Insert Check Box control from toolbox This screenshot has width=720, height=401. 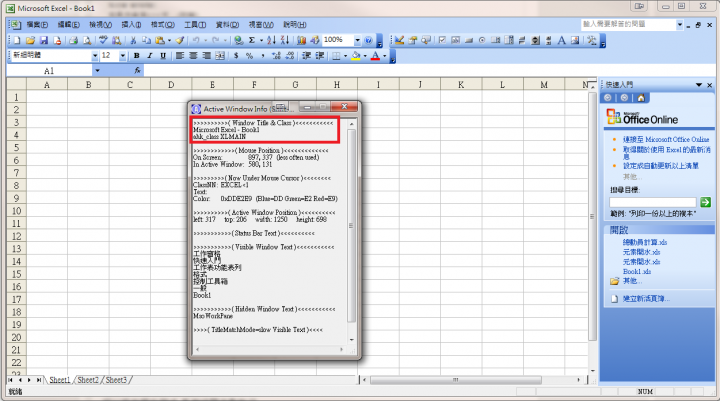point(442,40)
